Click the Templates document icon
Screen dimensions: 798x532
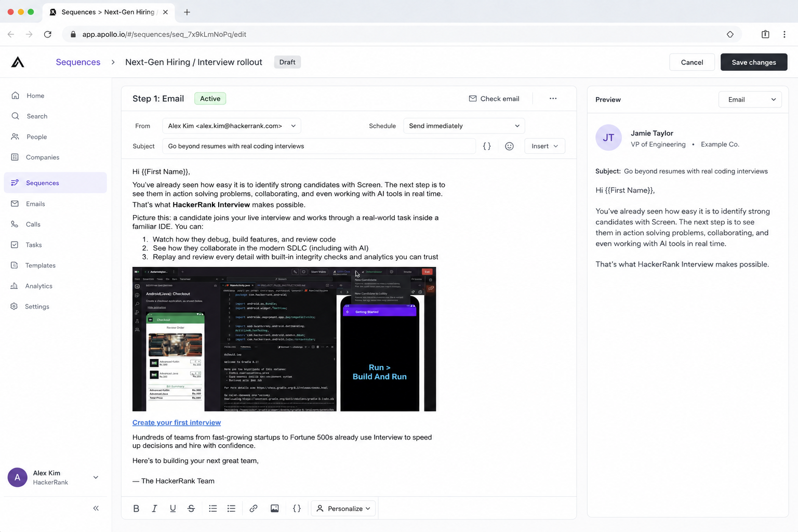15,265
